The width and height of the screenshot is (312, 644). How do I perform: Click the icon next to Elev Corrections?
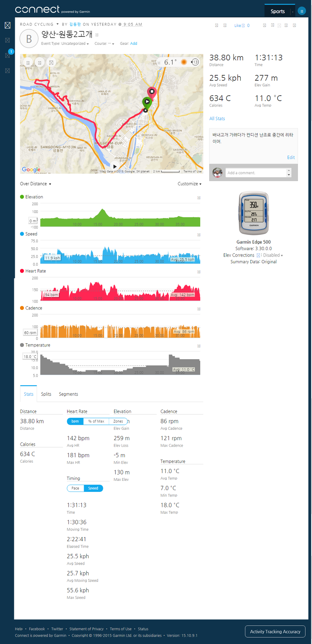pos(259,255)
